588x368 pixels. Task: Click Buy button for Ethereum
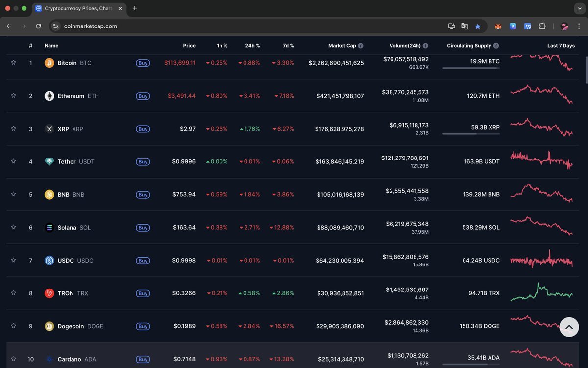coord(143,96)
